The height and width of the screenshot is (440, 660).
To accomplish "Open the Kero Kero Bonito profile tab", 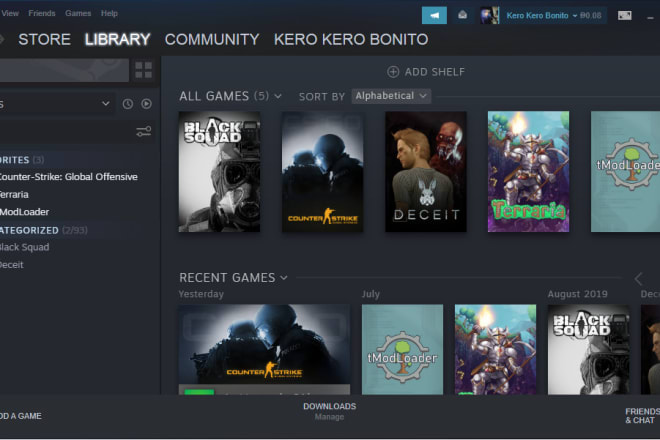I will pos(351,40).
